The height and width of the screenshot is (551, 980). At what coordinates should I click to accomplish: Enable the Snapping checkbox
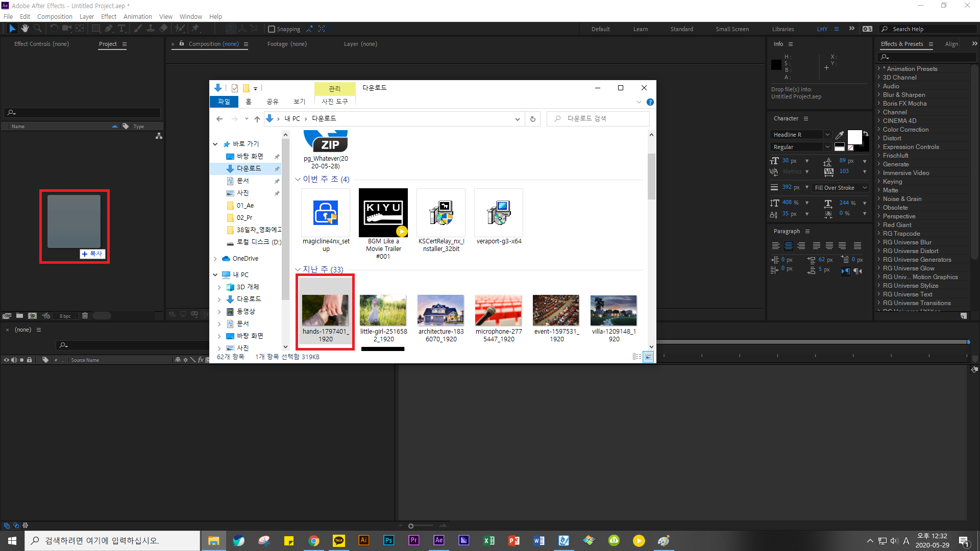pyautogui.click(x=272, y=29)
